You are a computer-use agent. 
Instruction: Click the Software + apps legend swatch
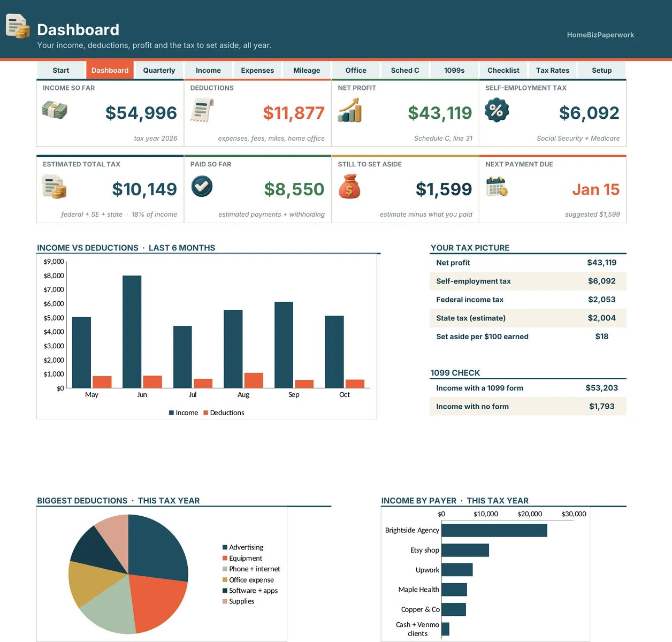(225, 591)
